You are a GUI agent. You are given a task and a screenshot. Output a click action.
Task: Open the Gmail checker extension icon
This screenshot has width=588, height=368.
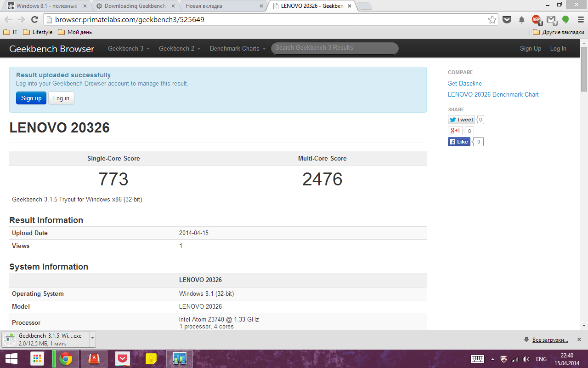pyautogui.click(x=551, y=19)
